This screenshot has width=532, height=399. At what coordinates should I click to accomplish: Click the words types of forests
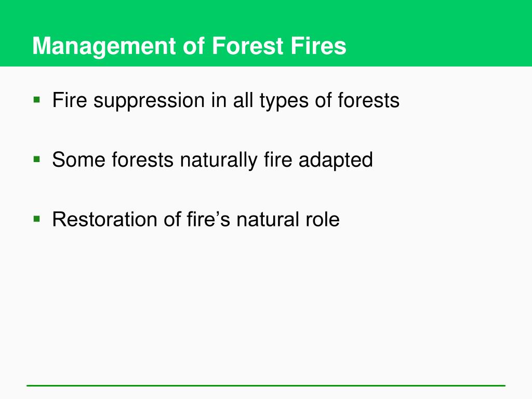point(329,101)
